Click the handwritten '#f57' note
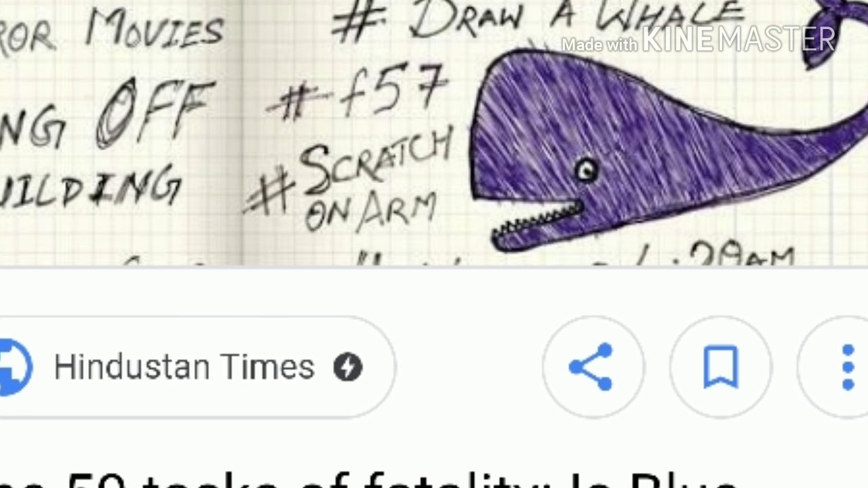868x488 pixels. click(x=358, y=91)
